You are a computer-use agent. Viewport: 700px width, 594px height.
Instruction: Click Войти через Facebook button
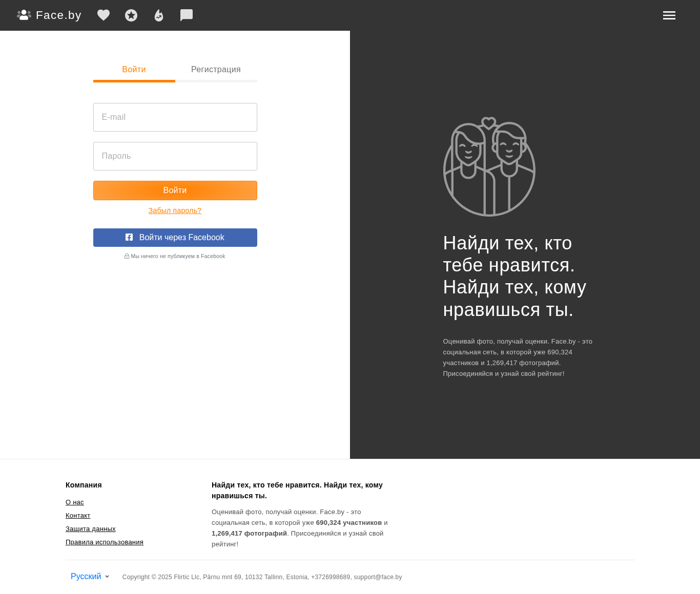tap(175, 238)
